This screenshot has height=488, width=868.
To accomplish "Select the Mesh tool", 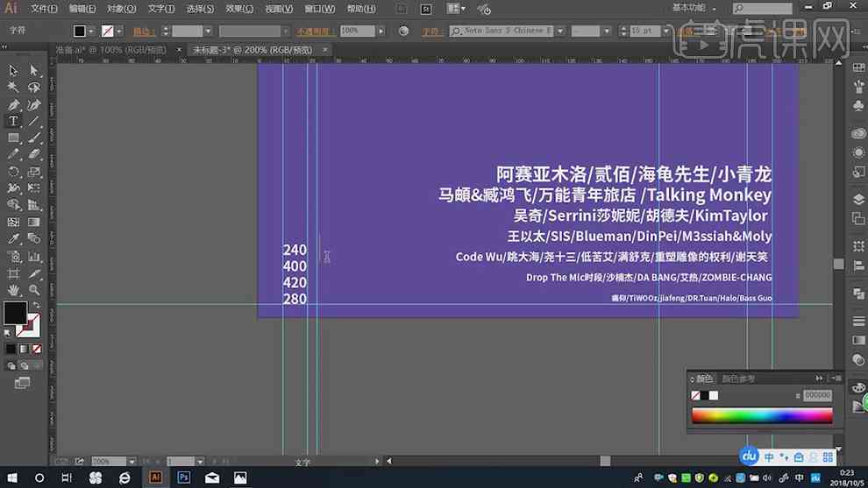I will 13,222.
